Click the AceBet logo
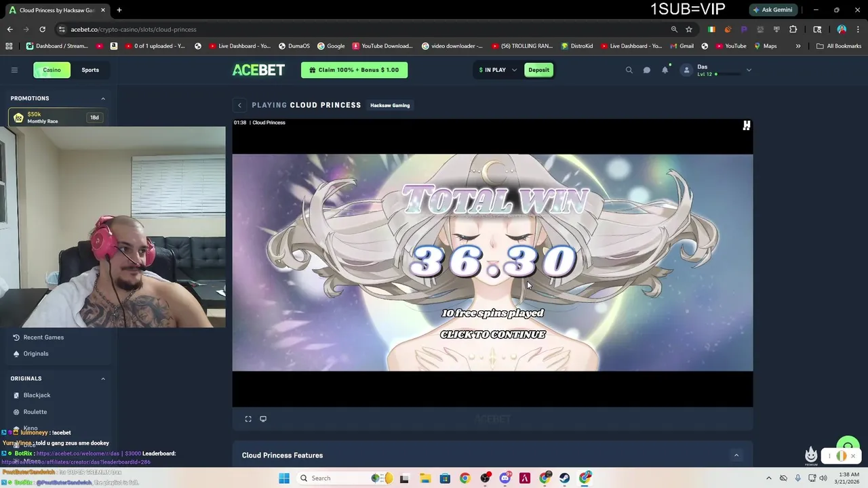868x488 pixels. point(258,70)
